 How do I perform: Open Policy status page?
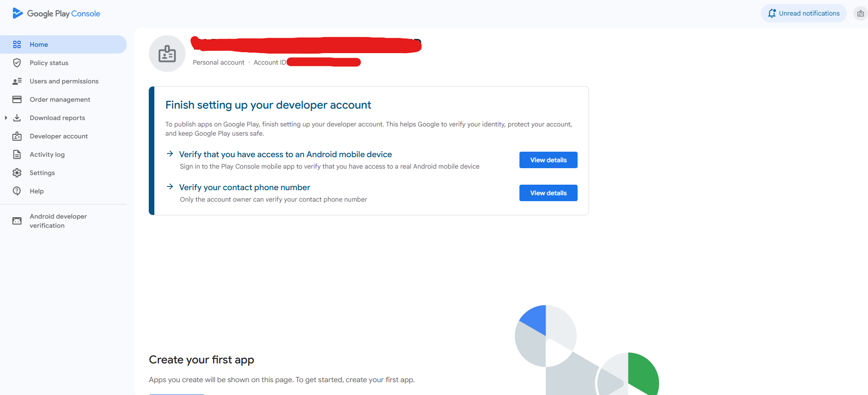pos(63,63)
